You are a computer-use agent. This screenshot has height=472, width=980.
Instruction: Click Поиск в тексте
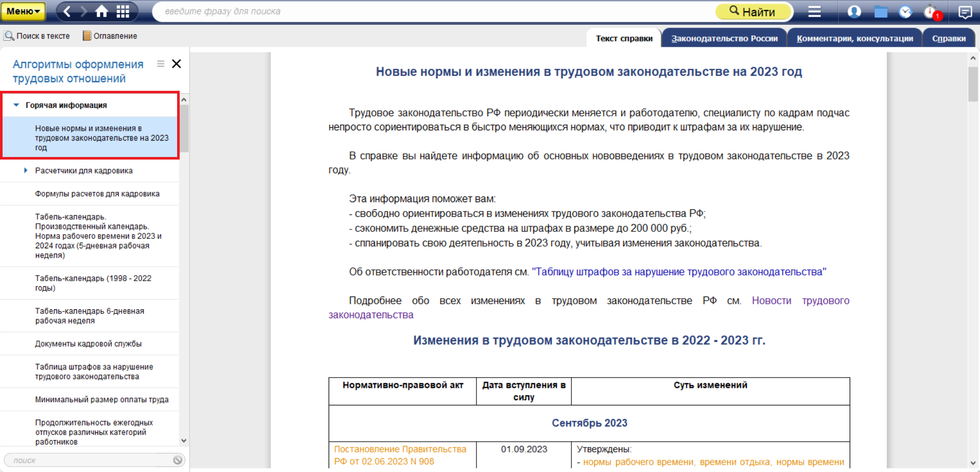click(37, 36)
